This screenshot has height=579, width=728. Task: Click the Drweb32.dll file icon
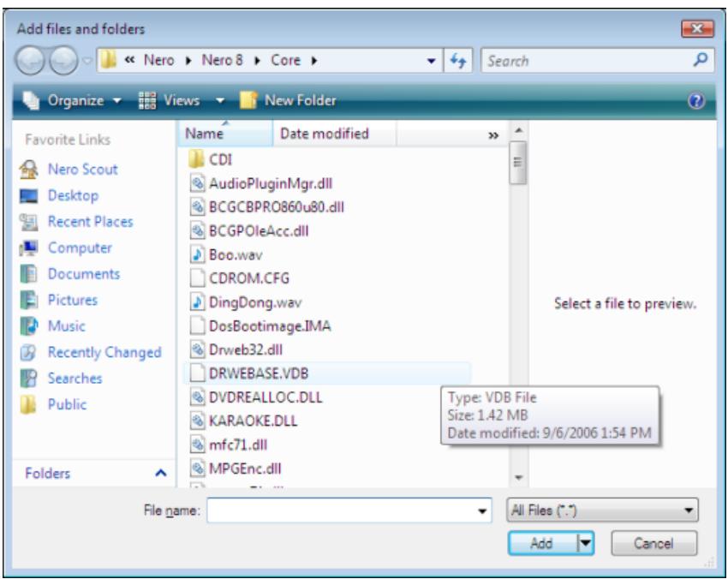(197, 349)
